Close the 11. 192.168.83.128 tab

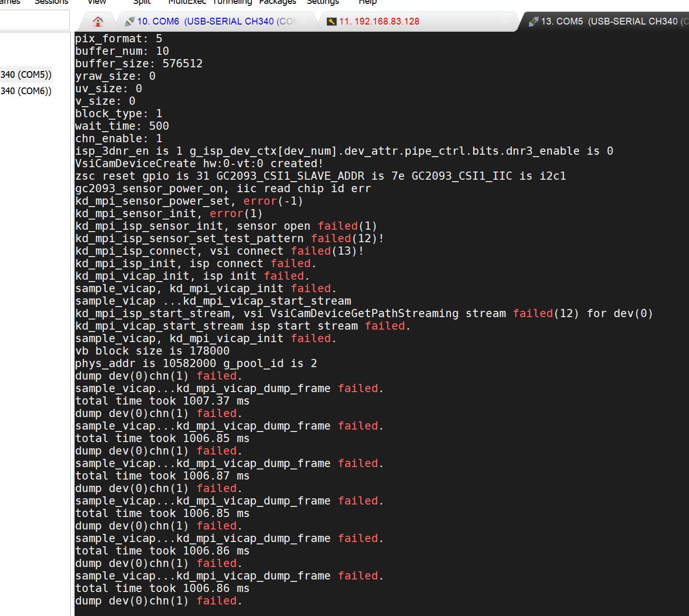tap(505, 22)
